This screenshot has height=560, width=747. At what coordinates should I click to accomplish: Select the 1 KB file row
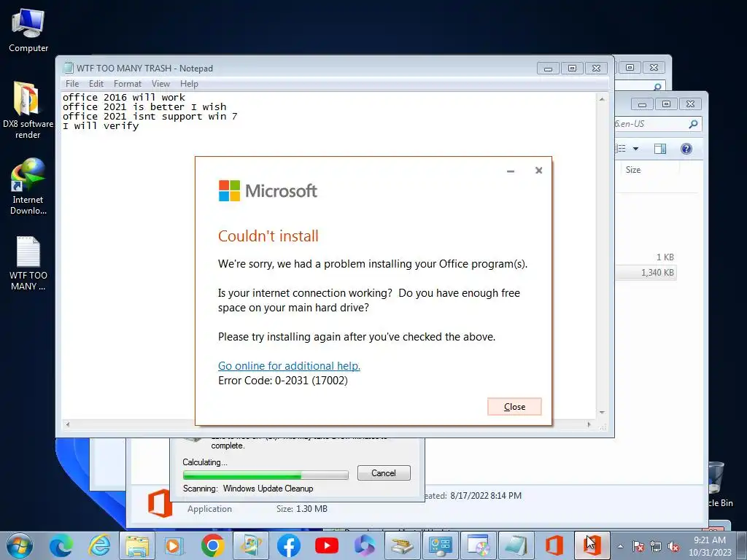646,257
